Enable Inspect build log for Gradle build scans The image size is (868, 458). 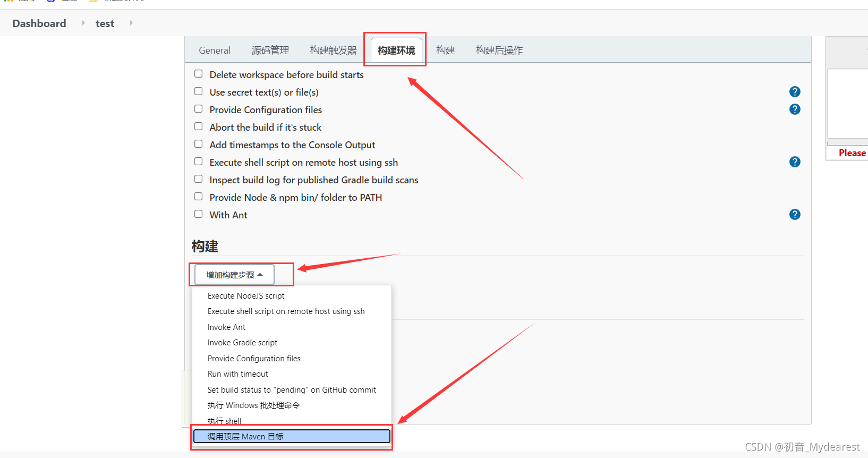point(199,179)
